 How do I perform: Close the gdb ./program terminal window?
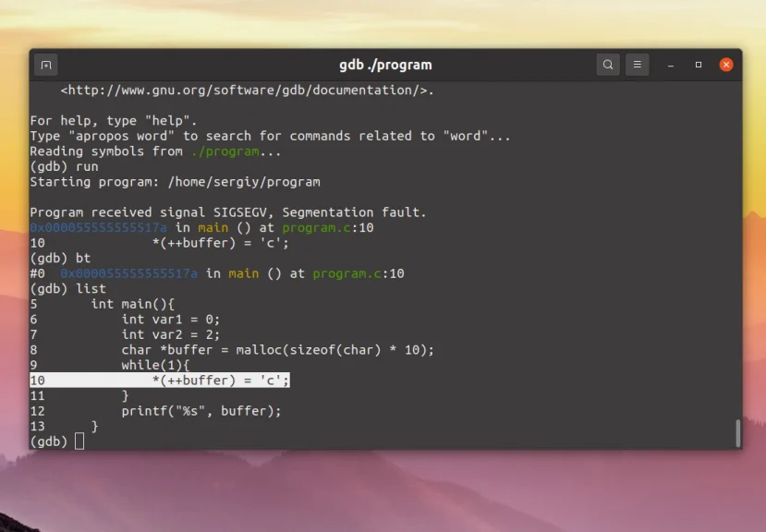pyautogui.click(x=726, y=65)
